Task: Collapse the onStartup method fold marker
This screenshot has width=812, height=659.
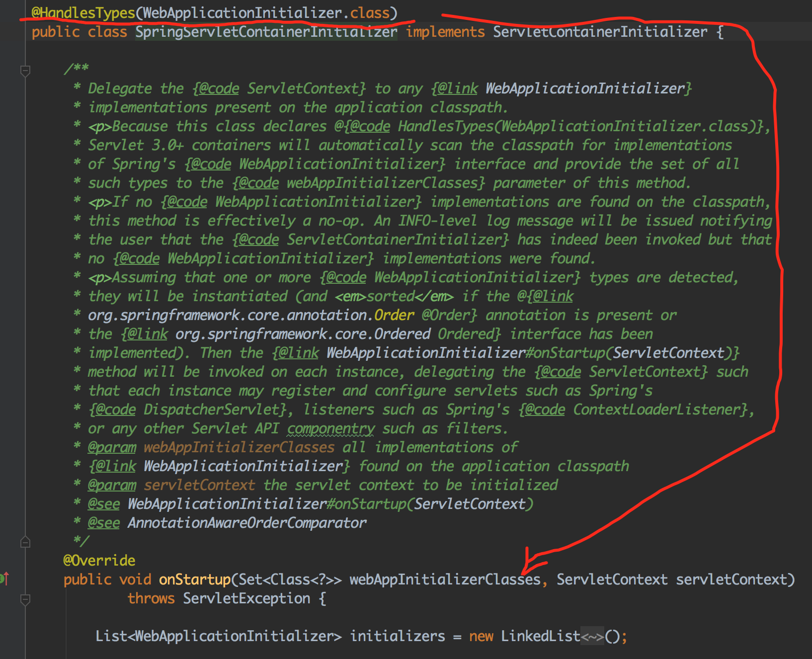Action: point(25,600)
